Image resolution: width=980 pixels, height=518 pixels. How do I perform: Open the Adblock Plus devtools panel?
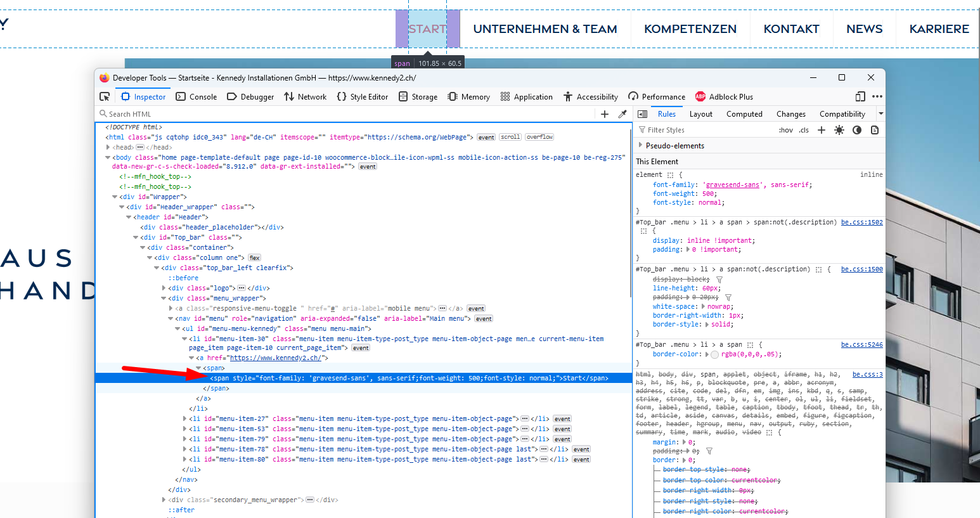tap(724, 96)
